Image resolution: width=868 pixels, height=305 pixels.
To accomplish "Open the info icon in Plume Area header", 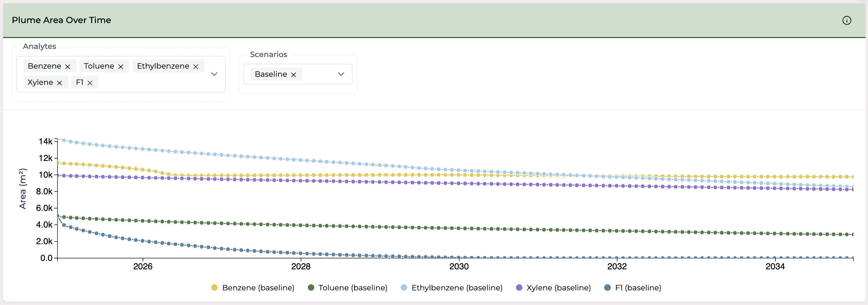I will pyautogui.click(x=847, y=20).
